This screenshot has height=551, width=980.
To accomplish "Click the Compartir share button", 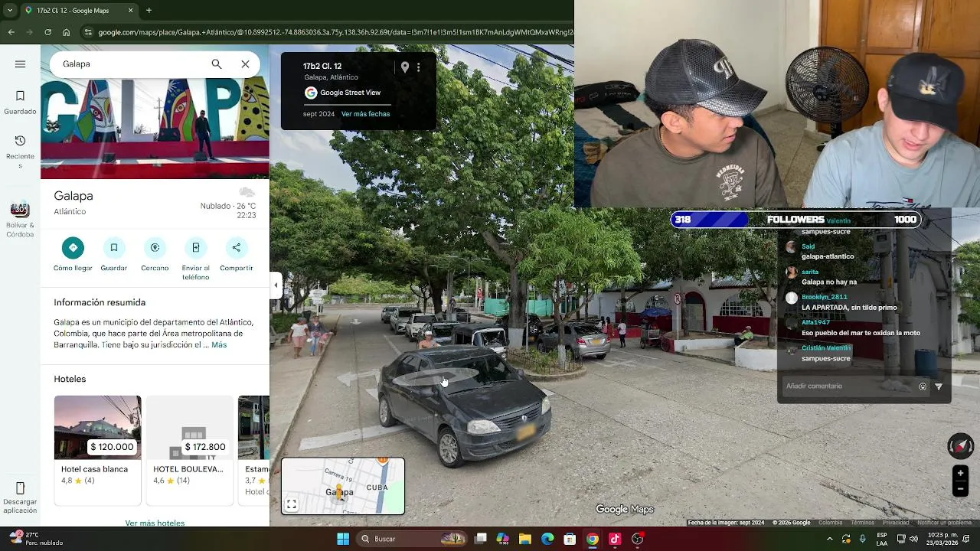I will click(236, 255).
